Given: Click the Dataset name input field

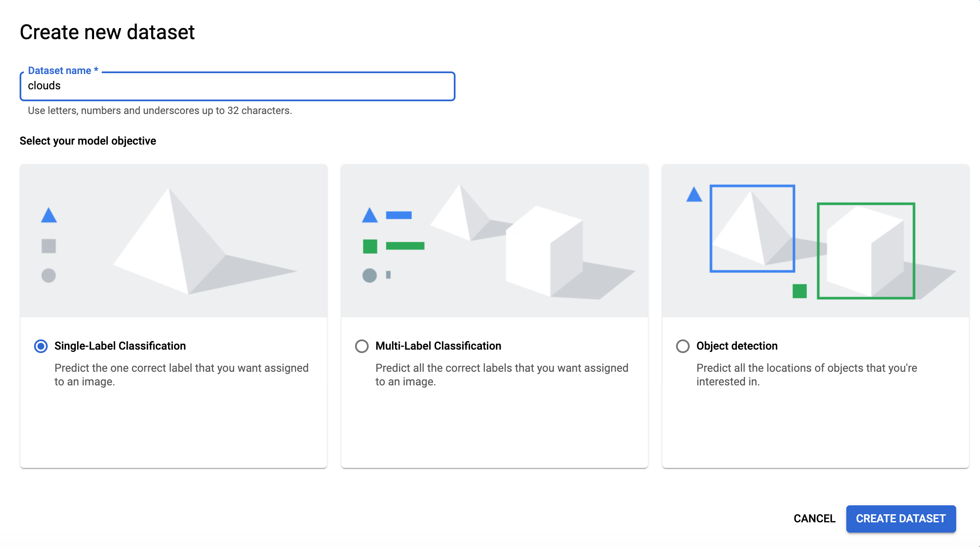Looking at the screenshot, I should click(x=238, y=86).
